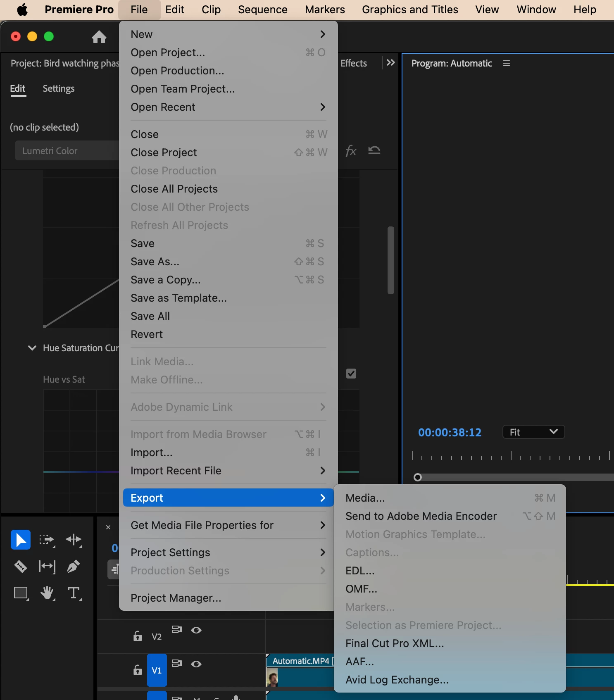Viewport: 614px width, 700px height.
Task: Select the Slip tool
Action: pos(47,566)
